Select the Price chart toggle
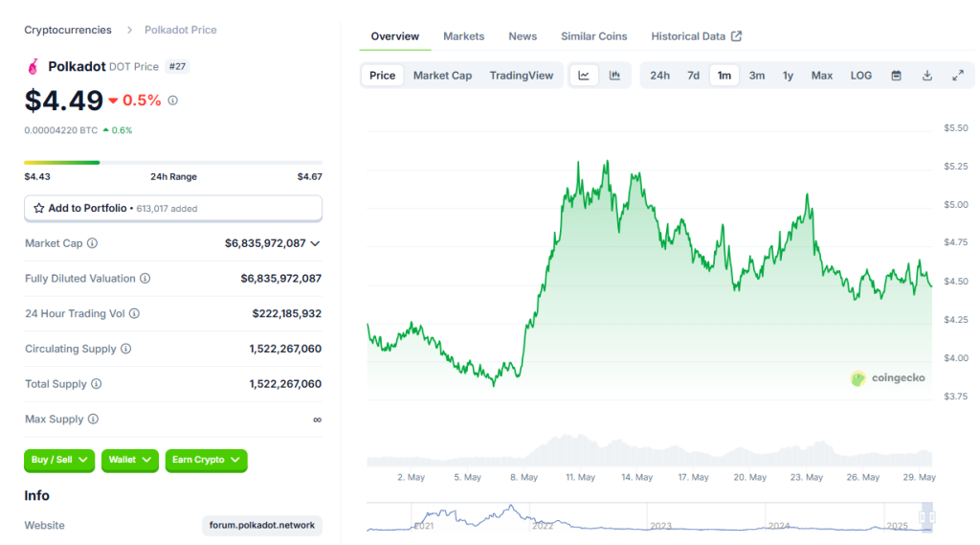 point(383,75)
